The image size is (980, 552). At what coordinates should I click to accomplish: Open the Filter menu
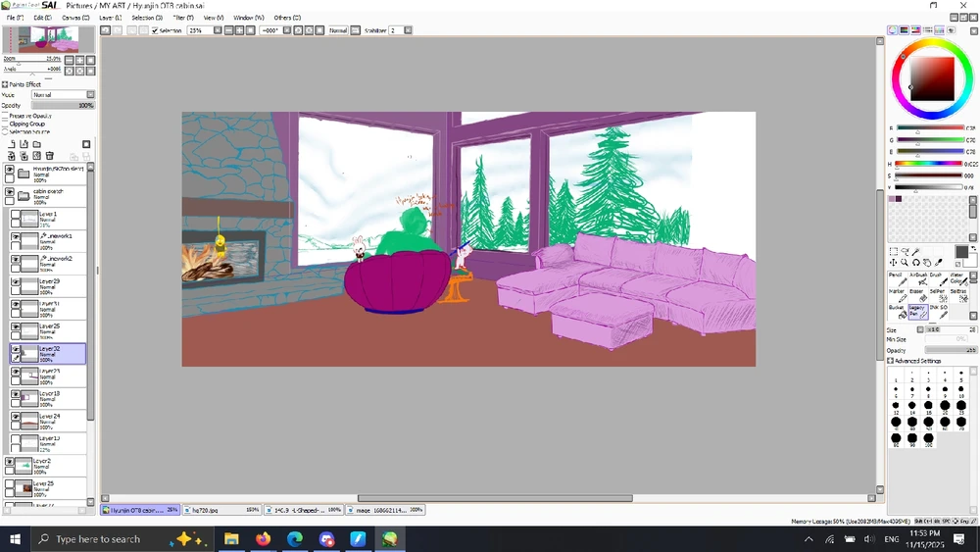pos(184,18)
